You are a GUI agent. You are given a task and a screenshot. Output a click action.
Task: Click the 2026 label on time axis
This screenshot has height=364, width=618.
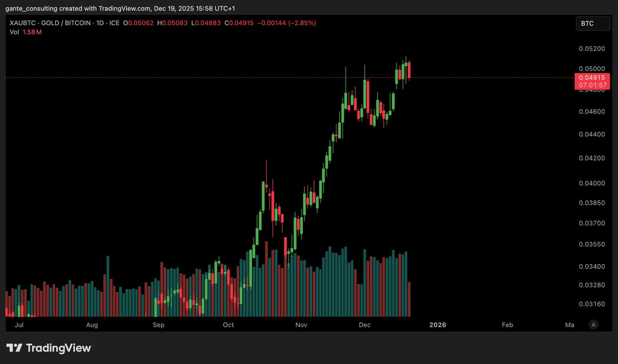(x=438, y=325)
